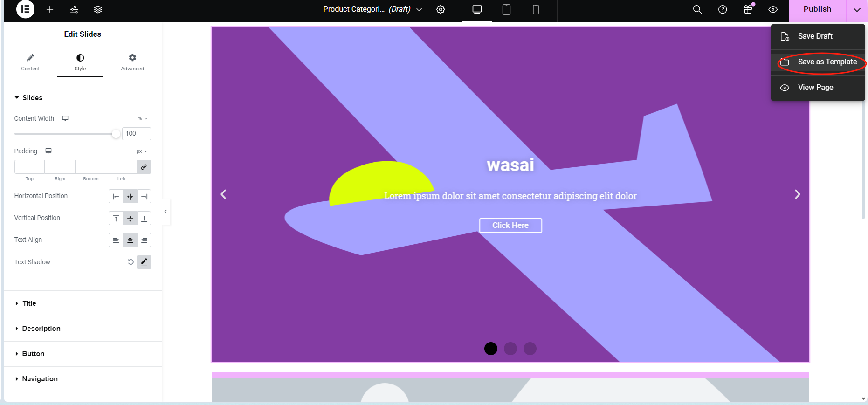868x405 pixels.
Task: Toggle the Padding link values icon
Action: click(144, 167)
